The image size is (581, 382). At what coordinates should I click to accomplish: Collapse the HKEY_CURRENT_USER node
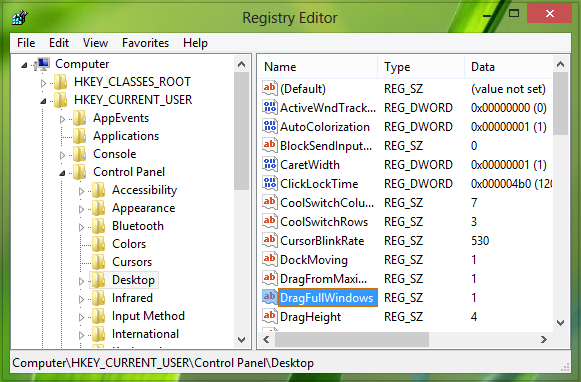click(x=43, y=101)
